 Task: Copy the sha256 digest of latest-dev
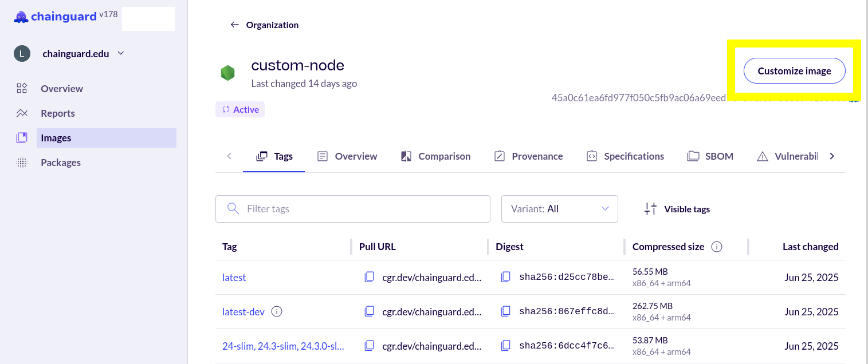[x=506, y=311]
